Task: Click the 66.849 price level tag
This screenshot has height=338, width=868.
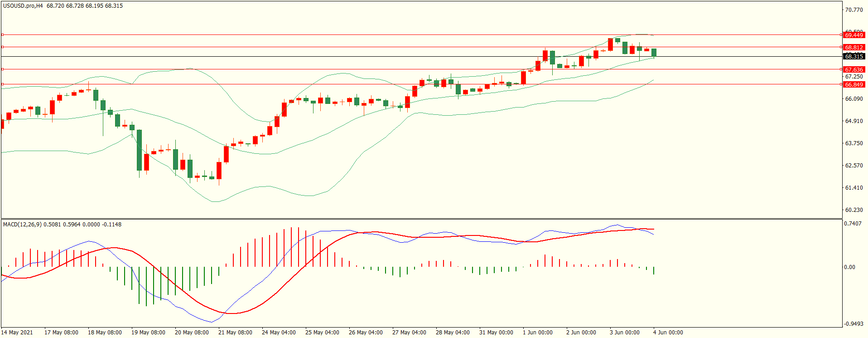Action: click(854, 84)
